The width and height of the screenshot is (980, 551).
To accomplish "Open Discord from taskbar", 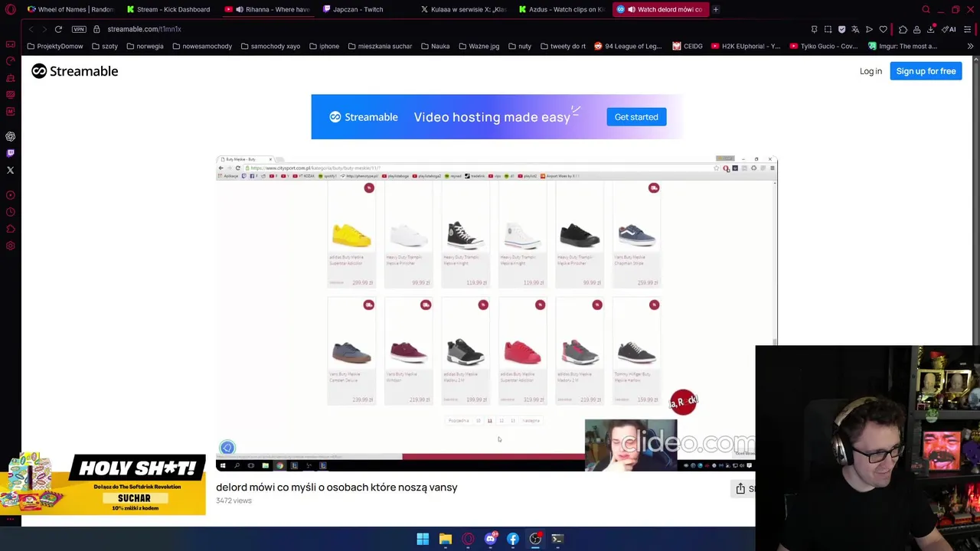I will pos(490,539).
